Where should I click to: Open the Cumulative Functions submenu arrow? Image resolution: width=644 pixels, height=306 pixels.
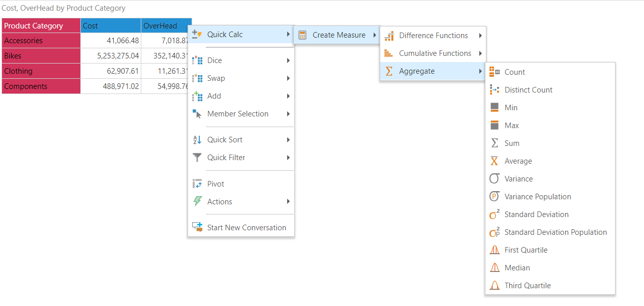480,53
